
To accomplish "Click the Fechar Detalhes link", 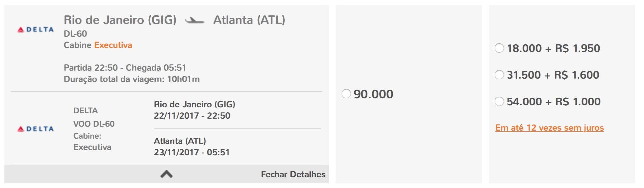I will (x=293, y=174).
